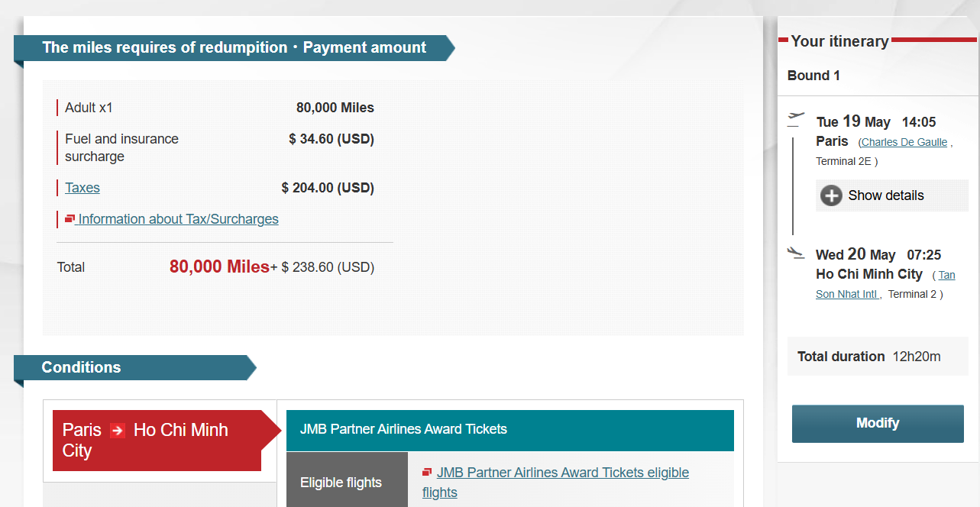Click the Conditions section header
Viewport: 980px width, 507px height.
82,367
